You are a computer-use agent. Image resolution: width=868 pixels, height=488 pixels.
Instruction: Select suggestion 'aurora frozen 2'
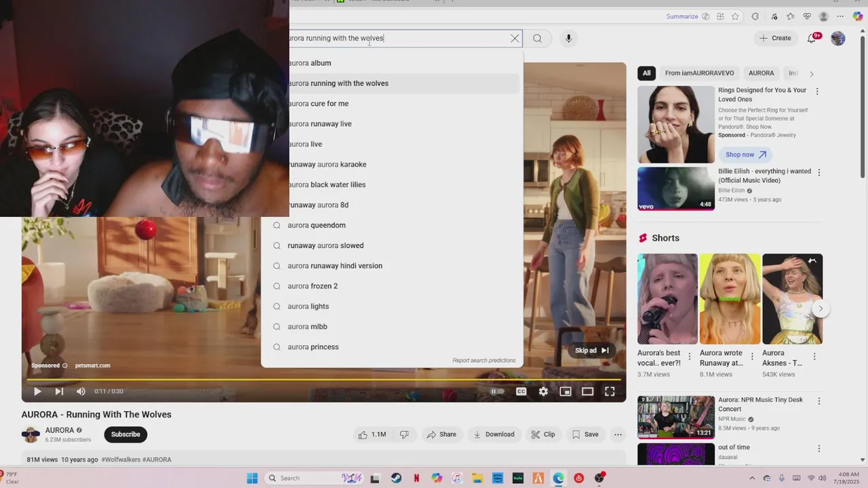coord(392,286)
